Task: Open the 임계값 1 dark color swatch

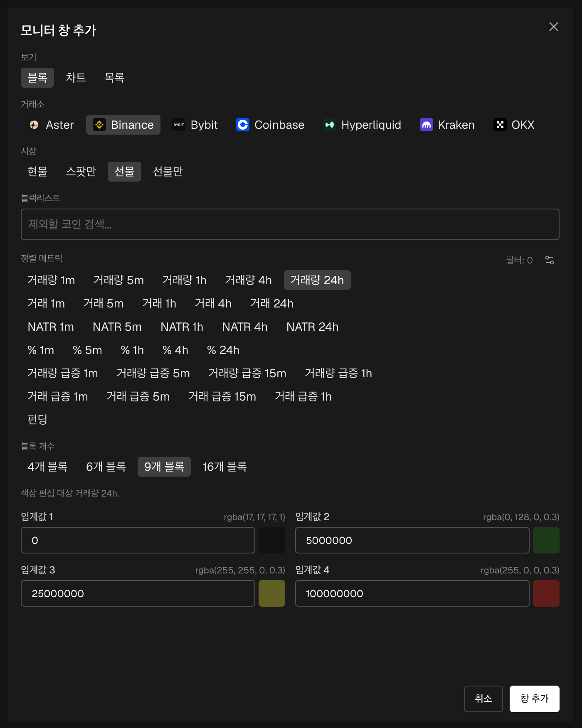Action: [x=272, y=540]
